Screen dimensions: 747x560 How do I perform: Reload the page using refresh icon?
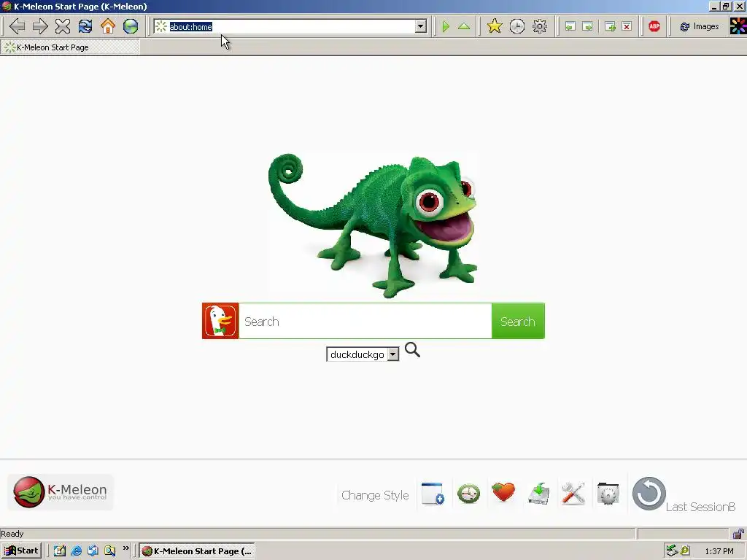[85, 26]
